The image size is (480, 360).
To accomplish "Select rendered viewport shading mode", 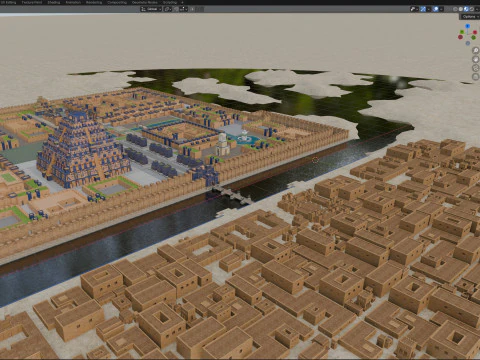I will pos(472,9).
